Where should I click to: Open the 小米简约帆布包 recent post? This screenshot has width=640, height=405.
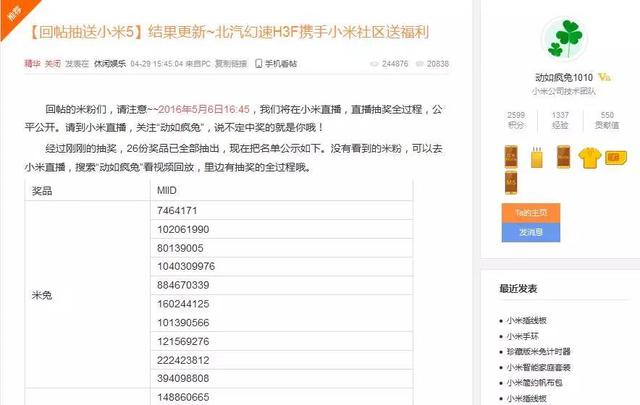[x=534, y=383]
